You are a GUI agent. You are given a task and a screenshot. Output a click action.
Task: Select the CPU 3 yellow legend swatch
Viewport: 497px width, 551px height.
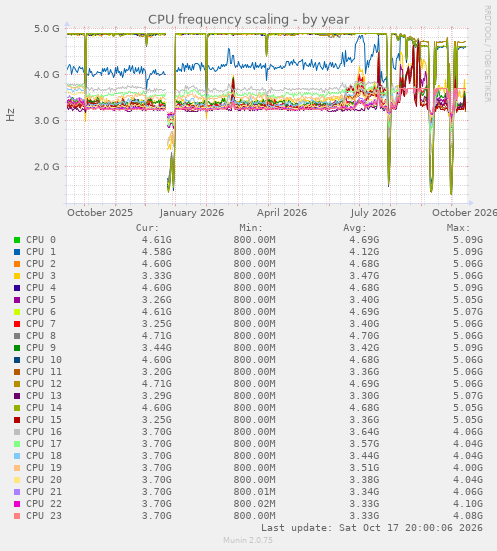click(x=17, y=276)
